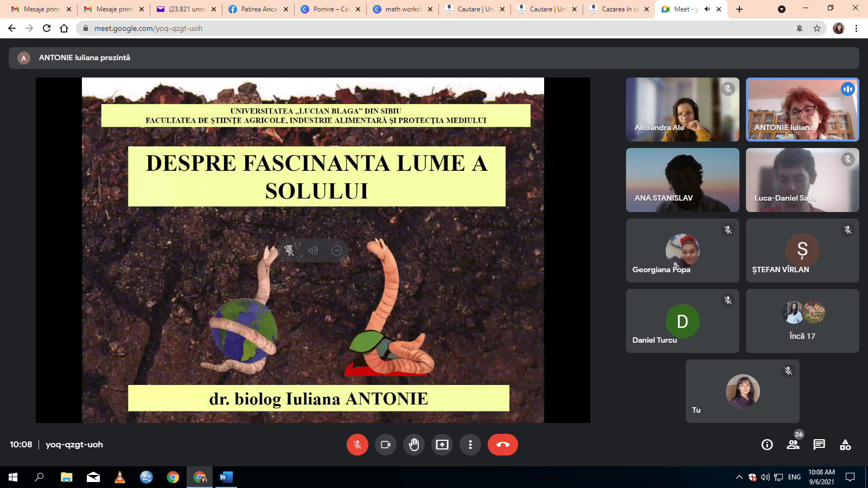Switch to the Patirea Anca Facebook tab
868x488 pixels.
[258, 9]
